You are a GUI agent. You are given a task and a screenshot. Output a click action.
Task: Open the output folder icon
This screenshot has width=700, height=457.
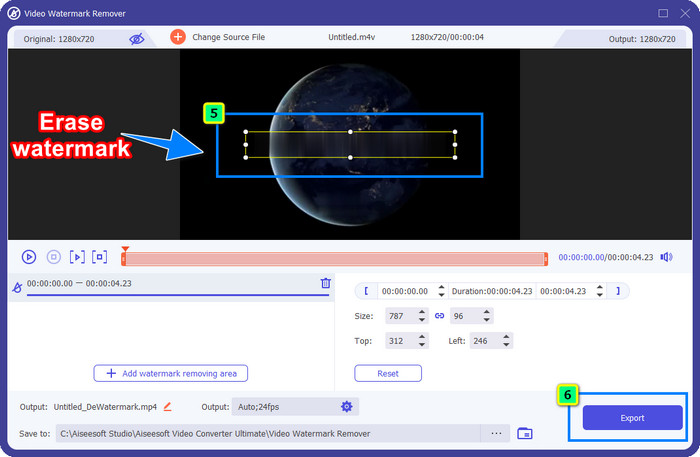(x=525, y=433)
